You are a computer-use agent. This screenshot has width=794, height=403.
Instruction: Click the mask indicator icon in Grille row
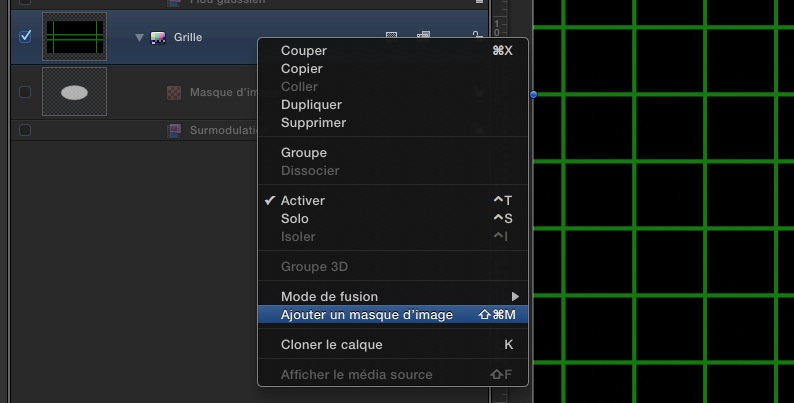[392, 38]
